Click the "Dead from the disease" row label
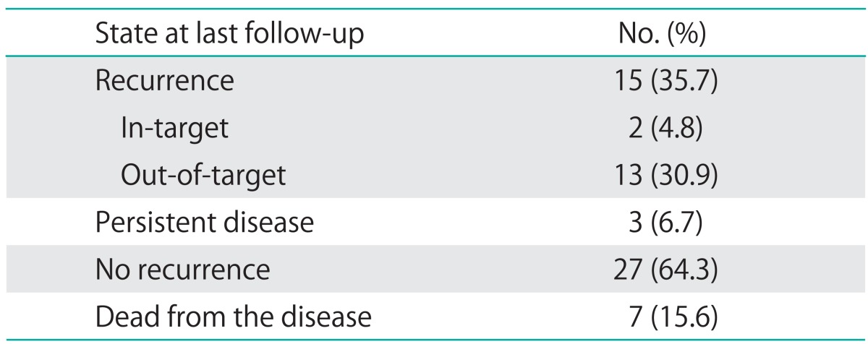Viewport: 868px width, 344px height. (234, 318)
